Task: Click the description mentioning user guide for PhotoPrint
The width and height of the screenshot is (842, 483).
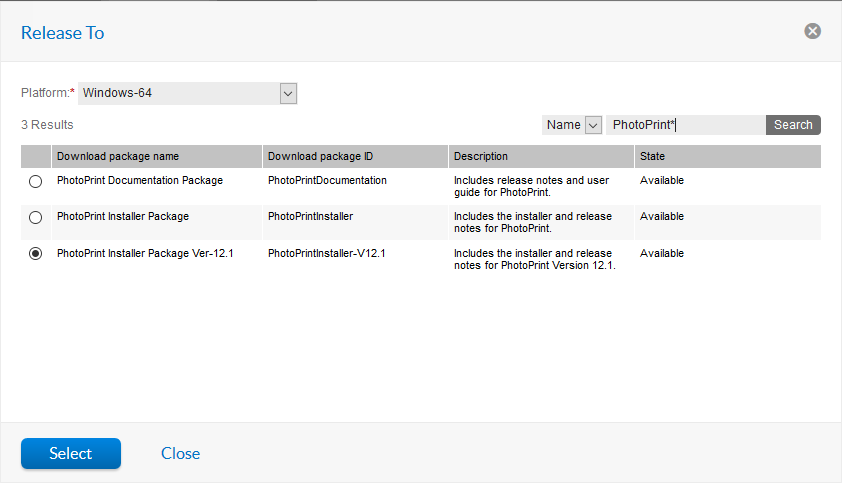Action: click(x=531, y=187)
